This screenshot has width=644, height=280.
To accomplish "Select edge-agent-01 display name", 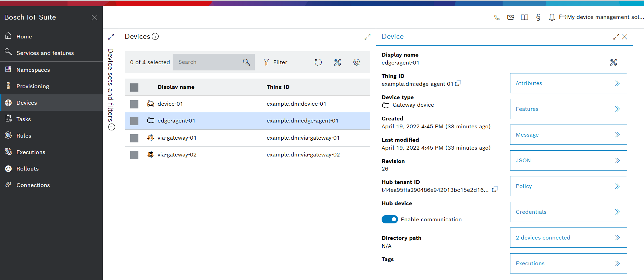I will pyautogui.click(x=176, y=120).
